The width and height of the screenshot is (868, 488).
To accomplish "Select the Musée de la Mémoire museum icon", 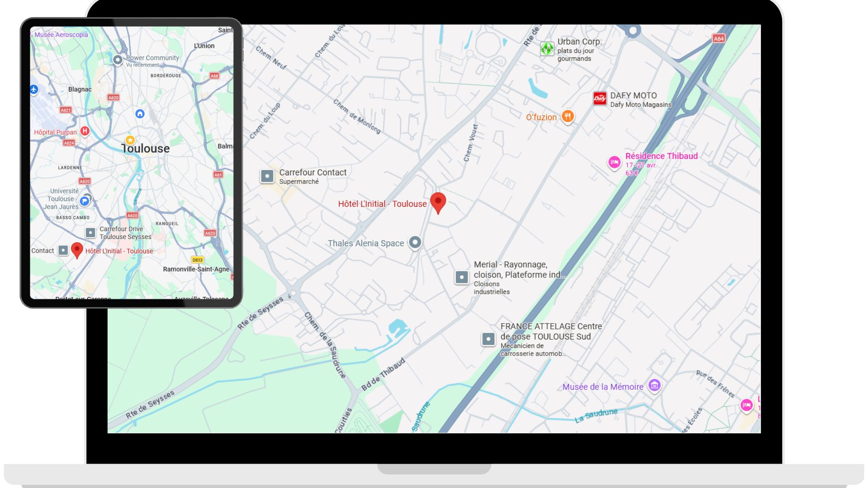I will click(x=654, y=385).
